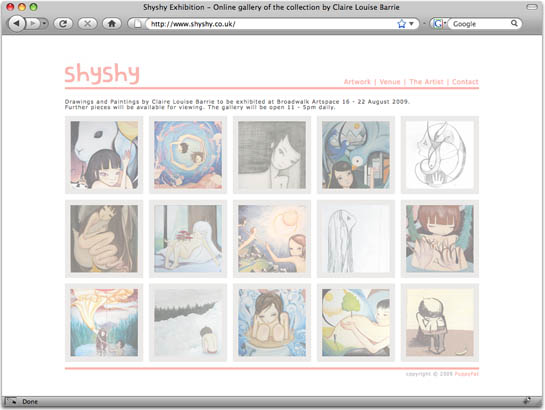
Task: Click the browser Back arrow button
Action: (x=17, y=24)
